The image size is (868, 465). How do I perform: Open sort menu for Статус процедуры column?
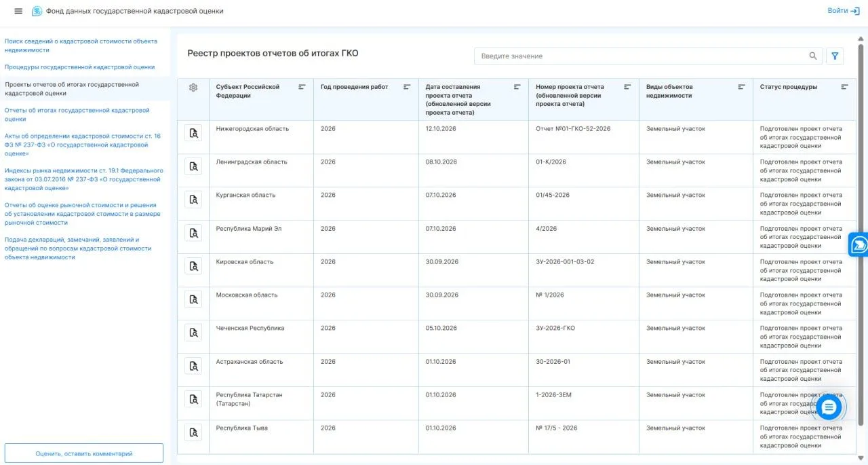point(845,87)
